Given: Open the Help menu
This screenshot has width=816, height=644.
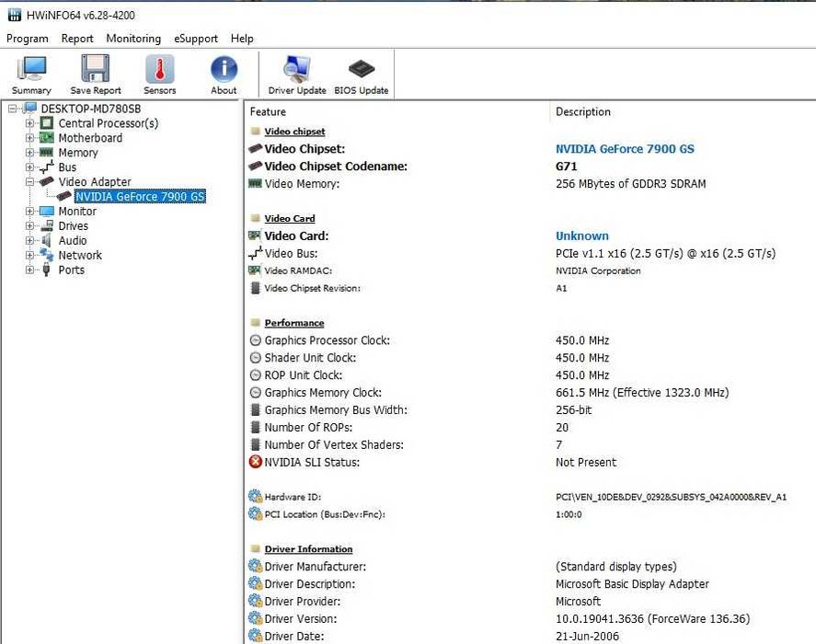Looking at the screenshot, I should [x=242, y=39].
